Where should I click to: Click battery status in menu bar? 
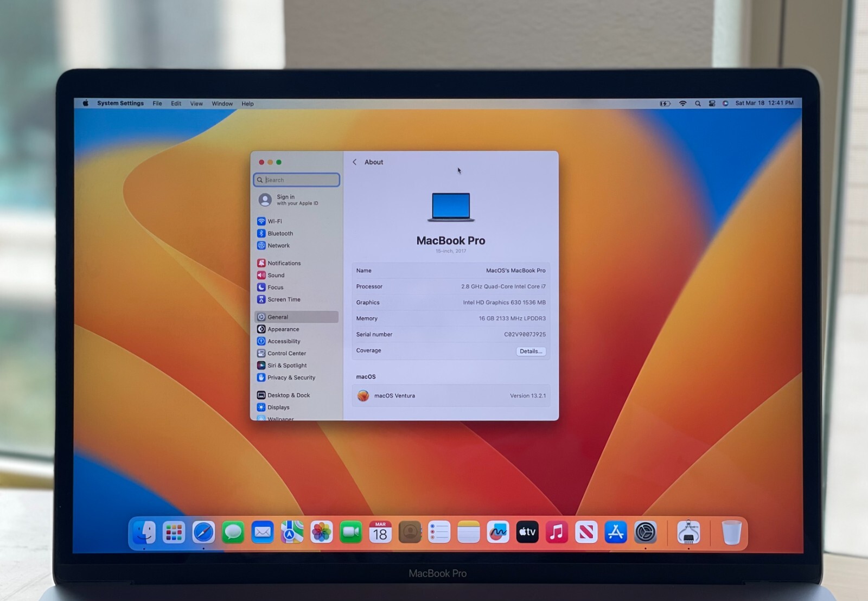[665, 103]
